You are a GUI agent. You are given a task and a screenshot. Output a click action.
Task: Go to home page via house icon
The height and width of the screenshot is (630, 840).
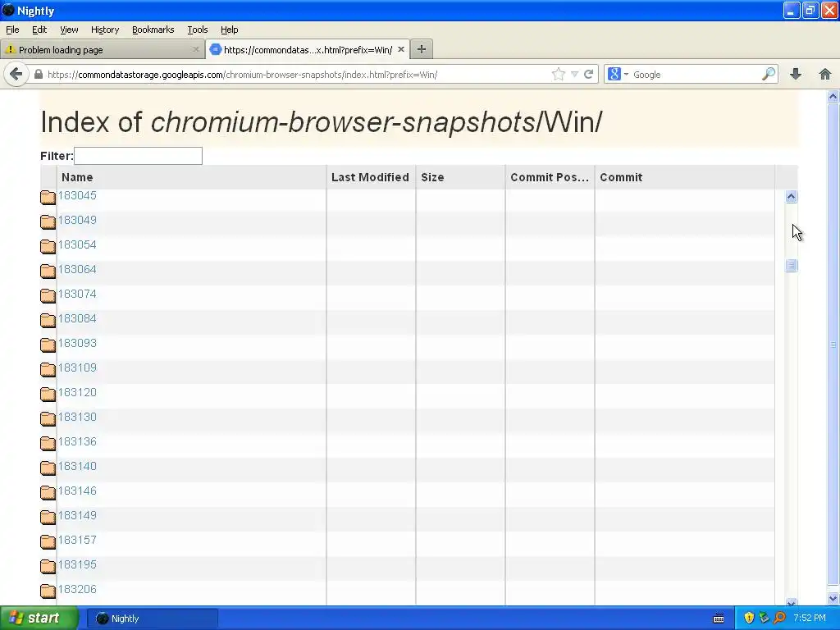point(825,75)
